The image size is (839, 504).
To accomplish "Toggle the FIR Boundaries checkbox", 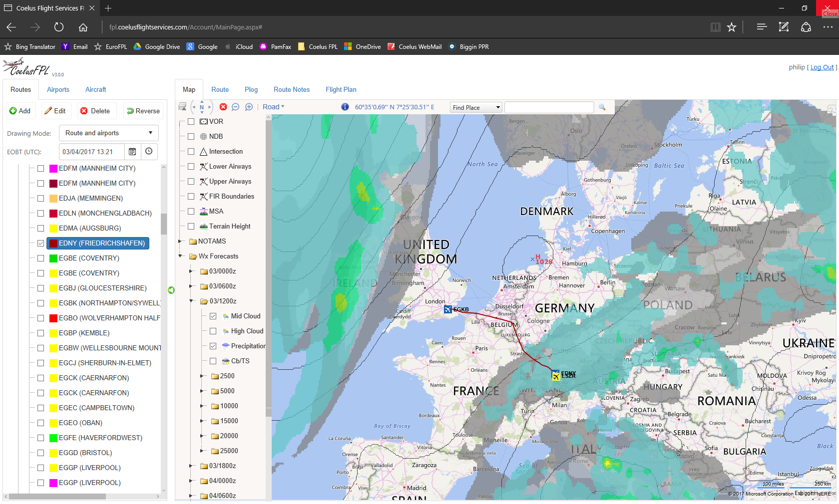I will [191, 196].
